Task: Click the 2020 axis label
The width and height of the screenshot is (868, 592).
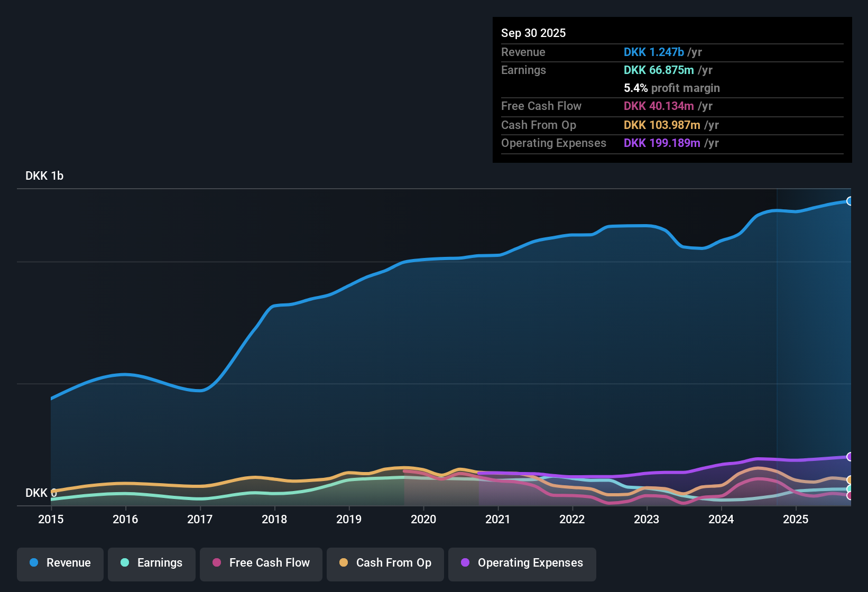Action: (423, 520)
